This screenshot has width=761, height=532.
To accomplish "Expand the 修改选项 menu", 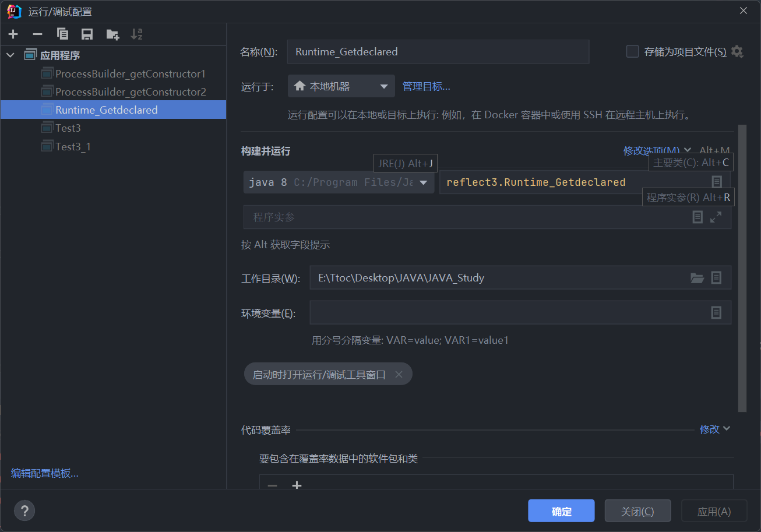I will pyautogui.click(x=657, y=151).
